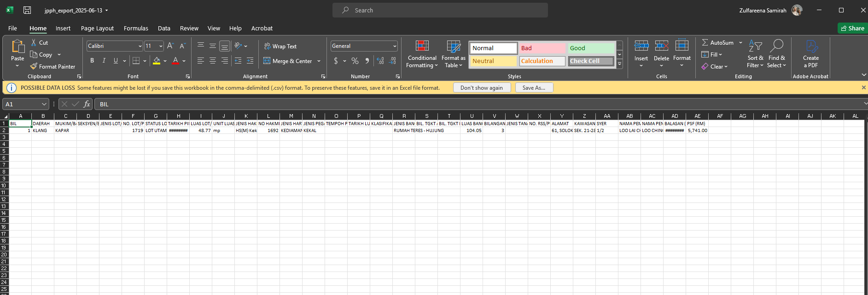Click the Percent Style icon
The image size is (868, 295).
(355, 61)
